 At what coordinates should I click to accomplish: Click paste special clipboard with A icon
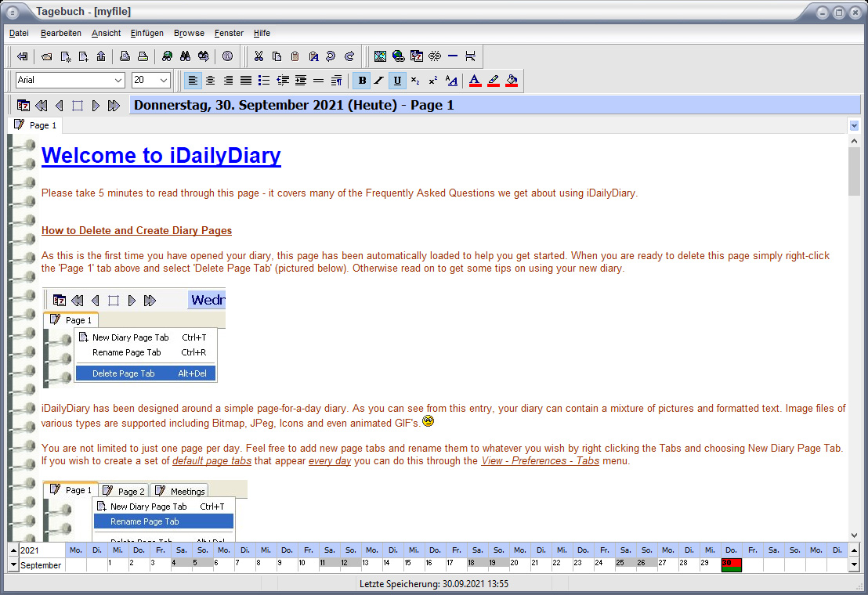point(313,56)
